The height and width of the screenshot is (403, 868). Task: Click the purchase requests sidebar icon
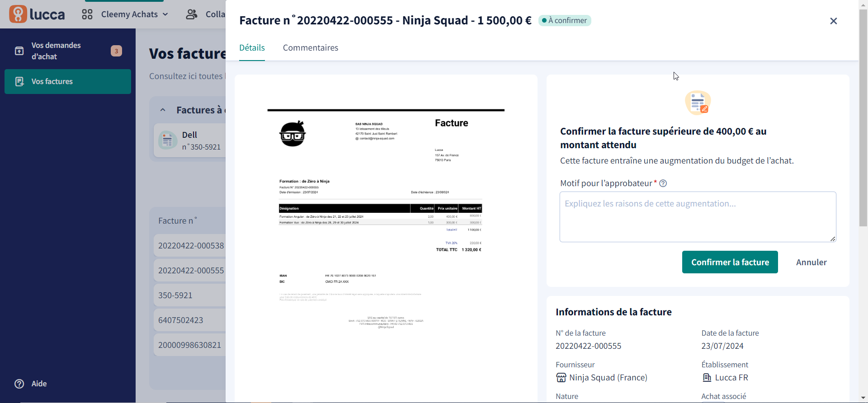19,51
